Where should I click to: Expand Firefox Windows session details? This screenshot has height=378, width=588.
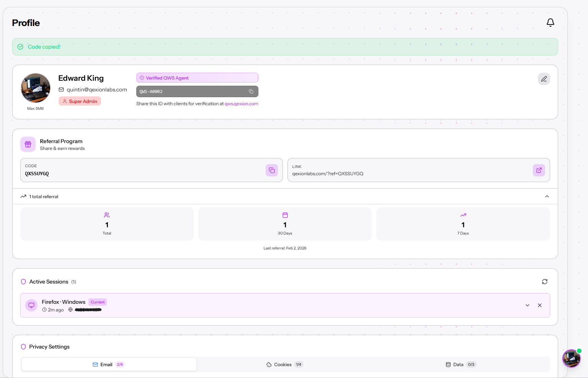click(528, 305)
